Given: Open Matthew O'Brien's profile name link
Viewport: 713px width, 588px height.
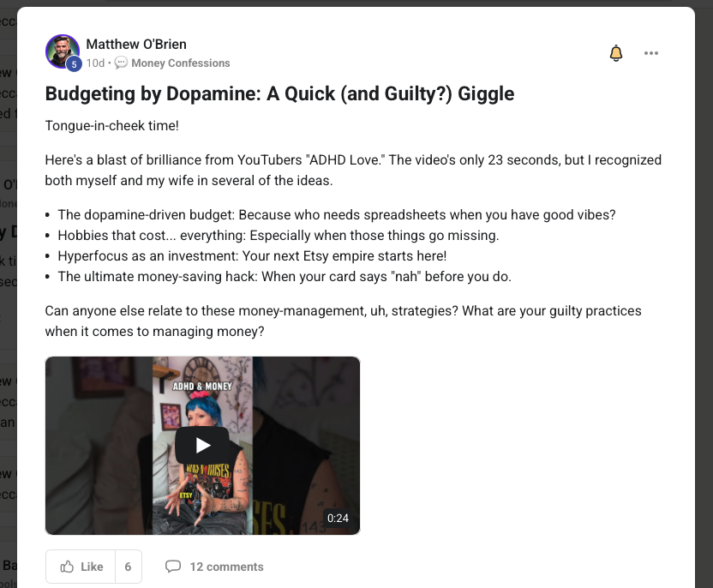Looking at the screenshot, I should (136, 44).
